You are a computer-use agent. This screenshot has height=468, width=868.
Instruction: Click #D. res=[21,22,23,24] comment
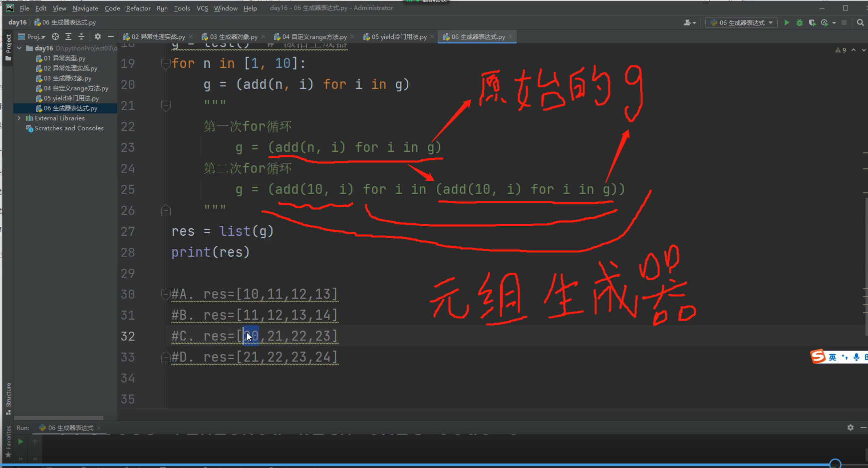click(x=255, y=357)
